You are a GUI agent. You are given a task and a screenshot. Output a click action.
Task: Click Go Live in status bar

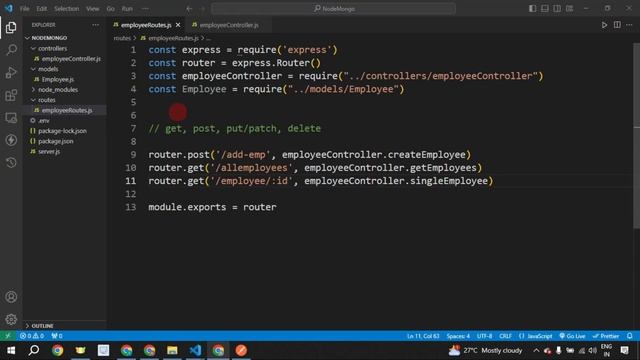pyautogui.click(x=572, y=336)
